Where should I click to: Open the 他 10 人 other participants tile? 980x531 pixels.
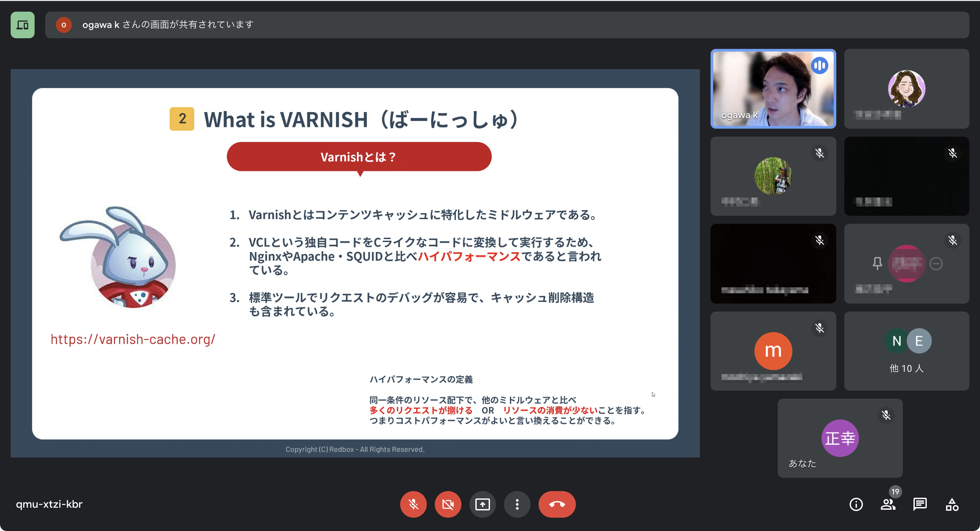pos(906,351)
